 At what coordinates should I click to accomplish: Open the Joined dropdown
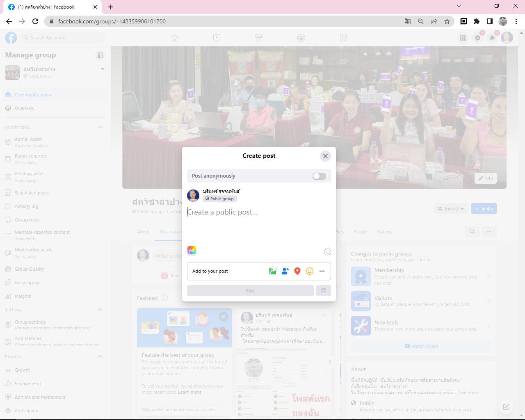[451, 209]
